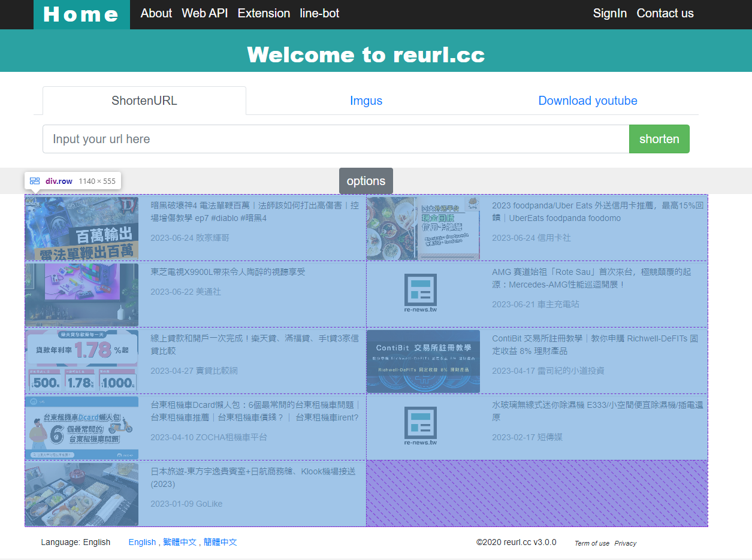
Task: Click the 1.78% loan rate thumbnail
Action: [x=81, y=361]
